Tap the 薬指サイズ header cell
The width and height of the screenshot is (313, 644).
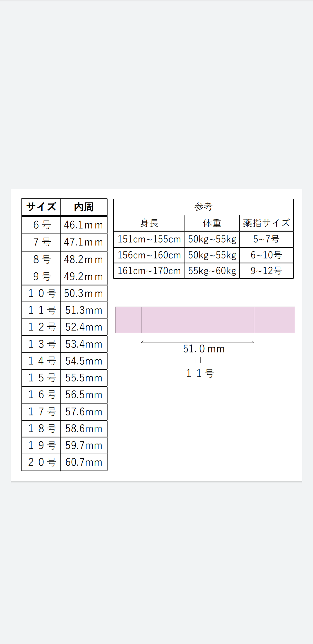pos(266,223)
